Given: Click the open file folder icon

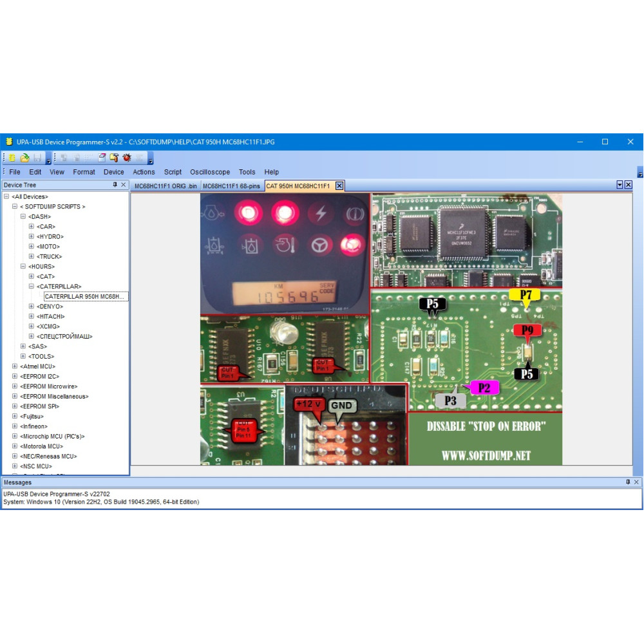Looking at the screenshot, I should (24, 158).
